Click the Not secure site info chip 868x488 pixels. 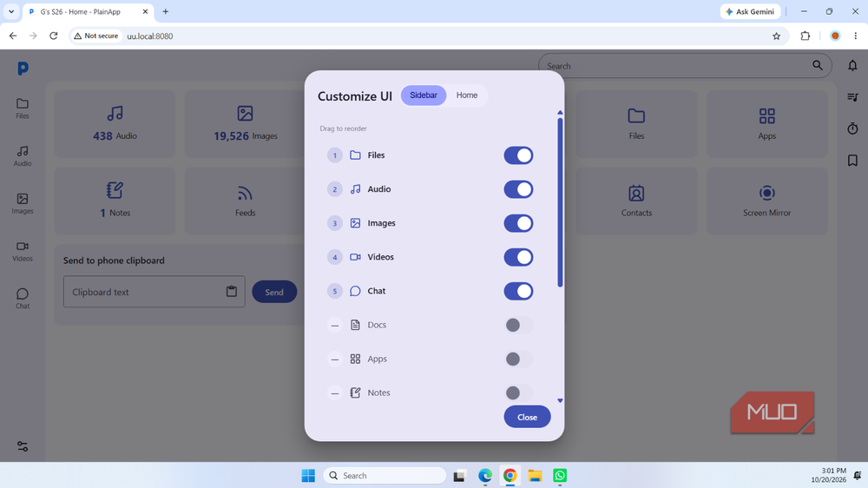(96, 36)
